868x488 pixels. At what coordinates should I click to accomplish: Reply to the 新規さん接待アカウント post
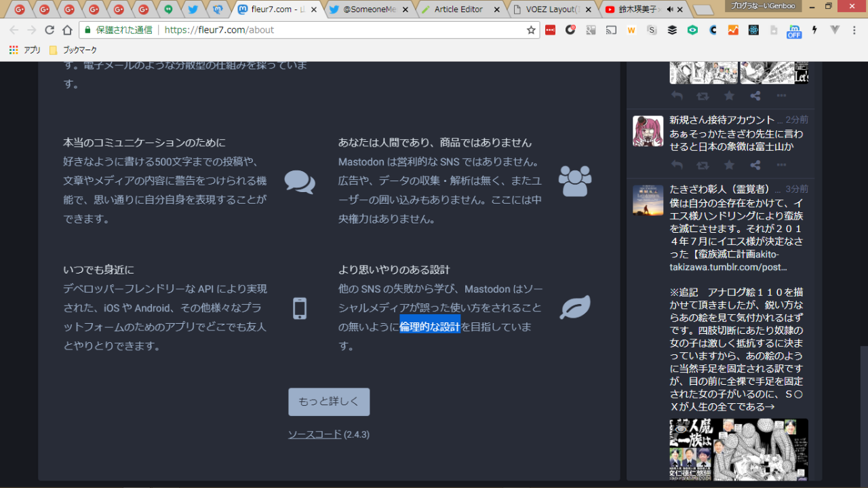(677, 165)
